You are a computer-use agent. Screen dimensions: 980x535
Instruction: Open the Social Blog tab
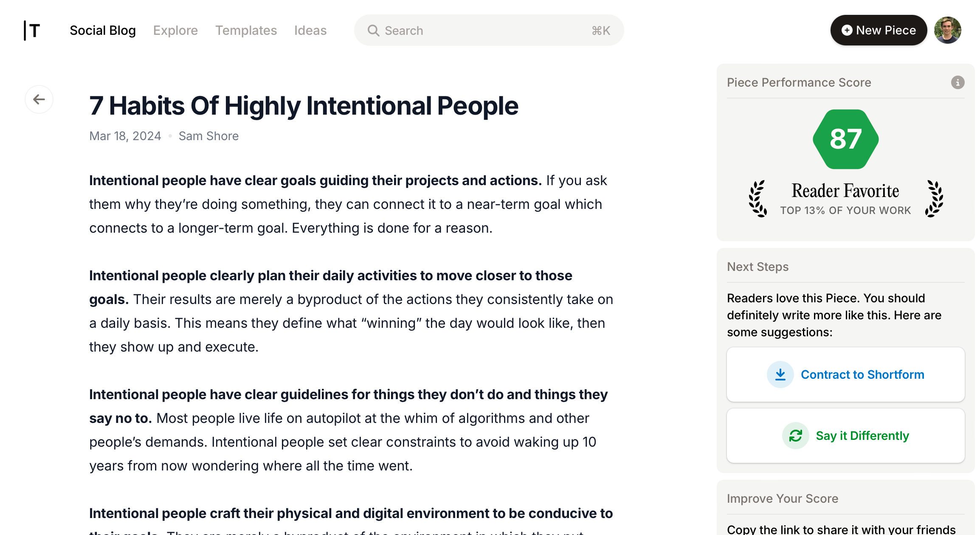pos(102,30)
